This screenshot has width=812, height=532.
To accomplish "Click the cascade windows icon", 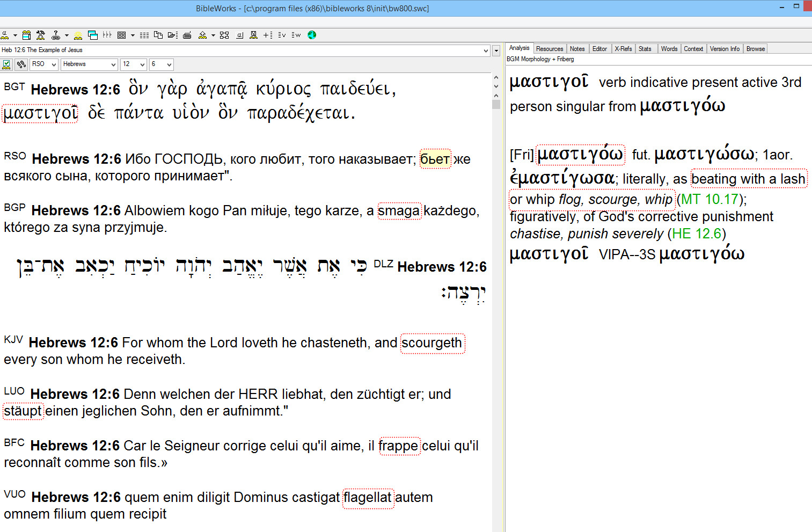I will click(93, 35).
